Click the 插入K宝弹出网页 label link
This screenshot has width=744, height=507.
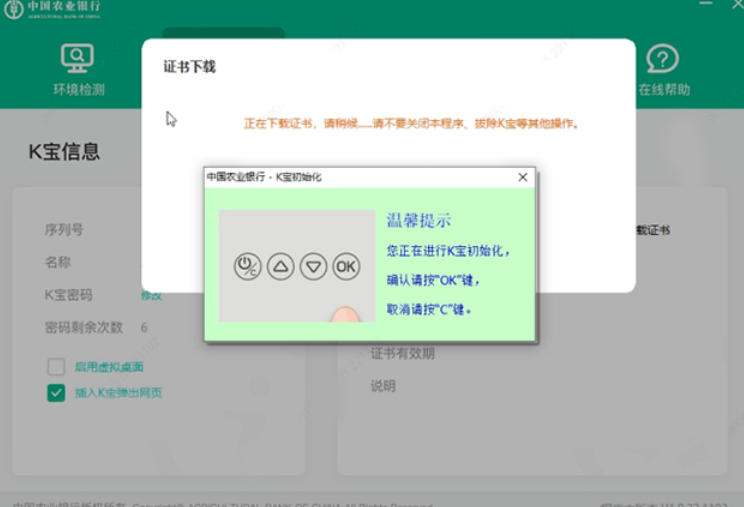coord(119,393)
